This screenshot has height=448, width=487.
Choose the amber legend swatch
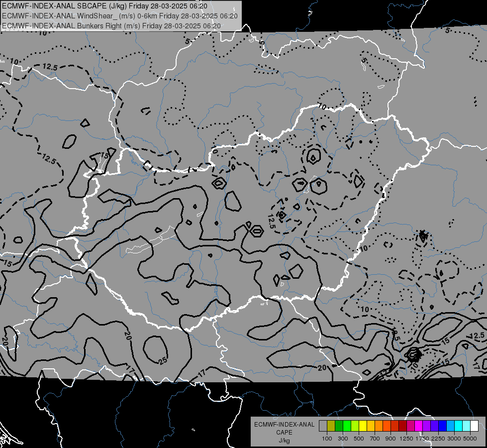pyautogui.click(x=371, y=426)
